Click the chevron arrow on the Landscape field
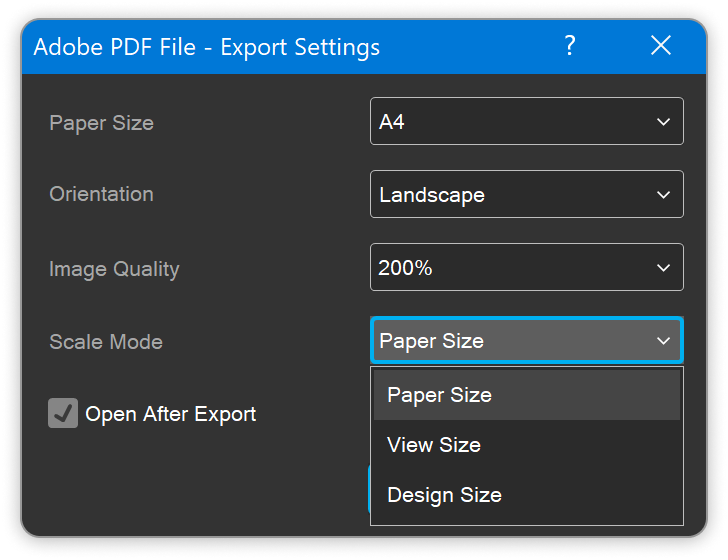Viewport: 728px width, 560px height. click(663, 195)
